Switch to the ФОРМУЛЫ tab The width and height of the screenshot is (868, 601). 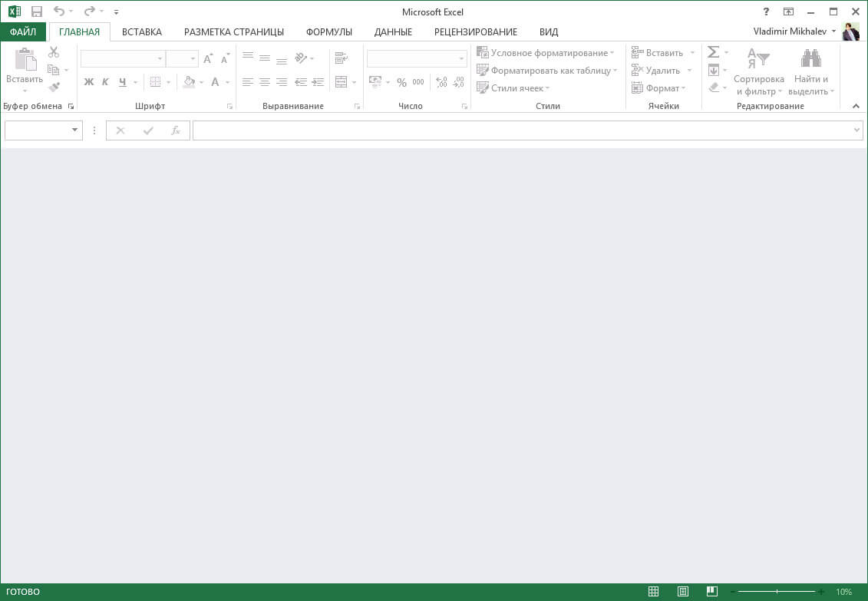pyautogui.click(x=328, y=32)
